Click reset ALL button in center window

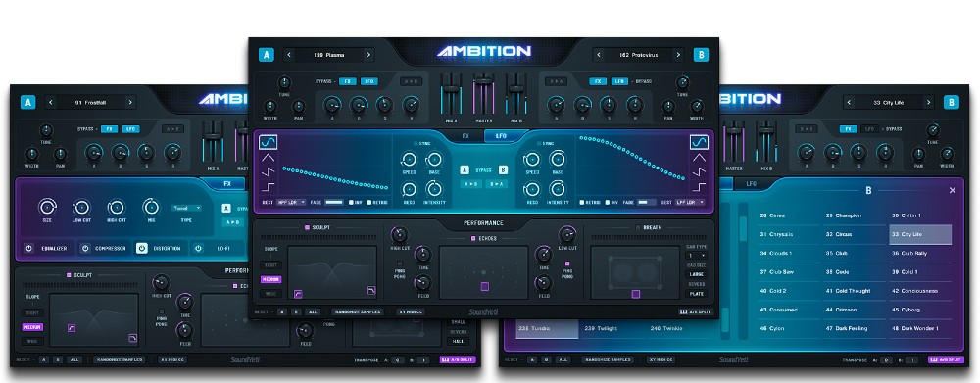[x=314, y=311]
